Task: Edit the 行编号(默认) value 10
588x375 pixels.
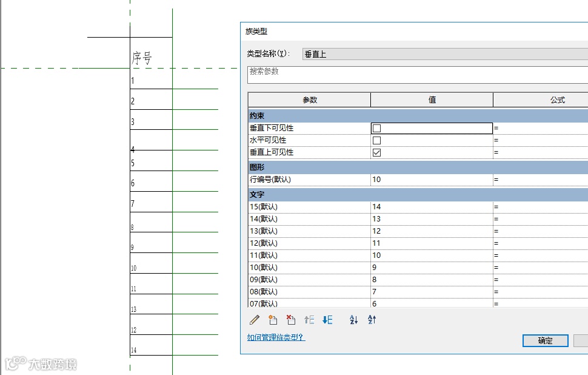Action: click(x=432, y=180)
